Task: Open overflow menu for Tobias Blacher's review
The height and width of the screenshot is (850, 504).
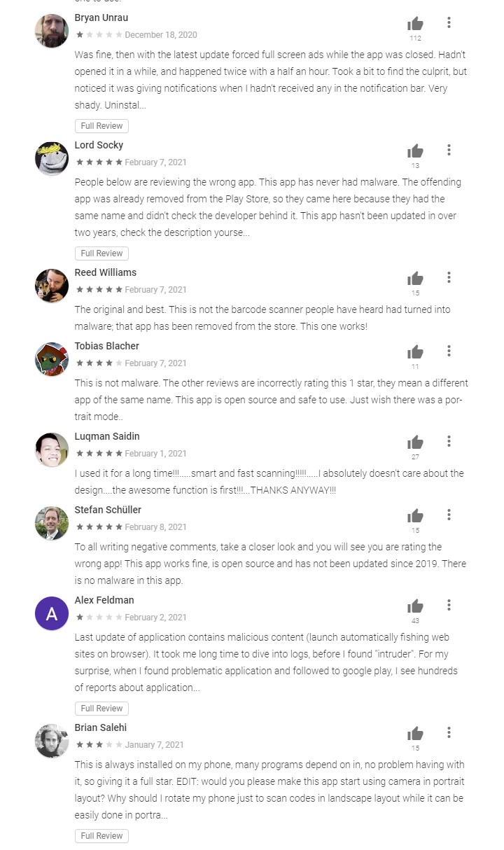Action: pyautogui.click(x=449, y=351)
